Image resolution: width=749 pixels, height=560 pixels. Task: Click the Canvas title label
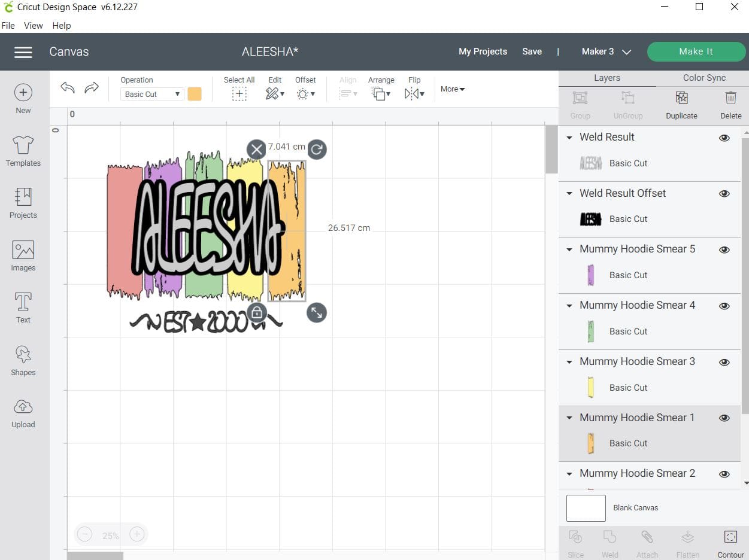tap(69, 51)
